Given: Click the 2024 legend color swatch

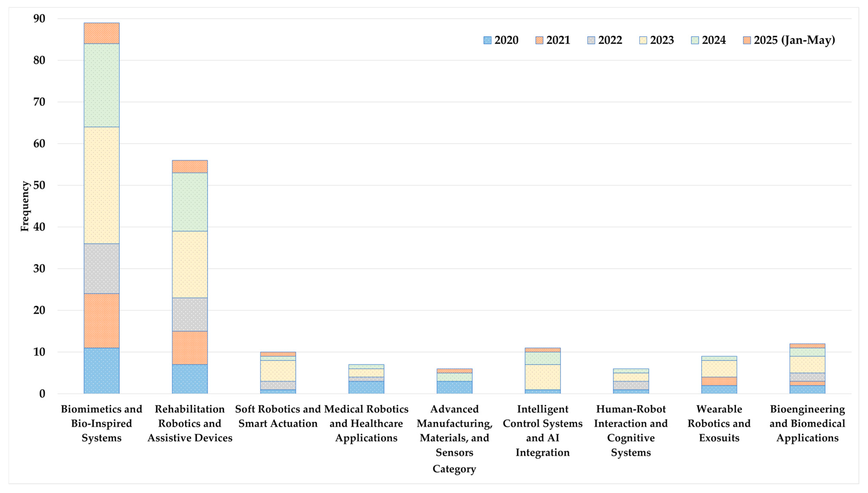Looking at the screenshot, I should [x=695, y=40].
